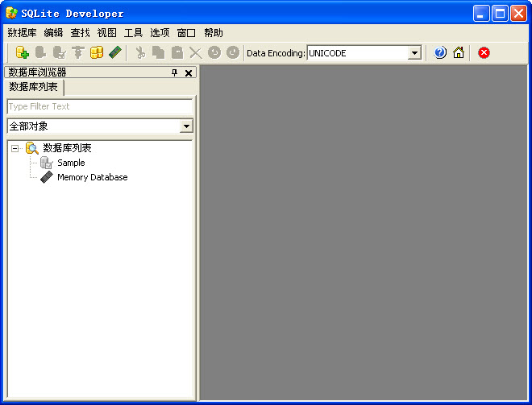Open the 帮助 menu
Image resolution: width=532 pixels, height=405 pixels.
pyautogui.click(x=213, y=33)
